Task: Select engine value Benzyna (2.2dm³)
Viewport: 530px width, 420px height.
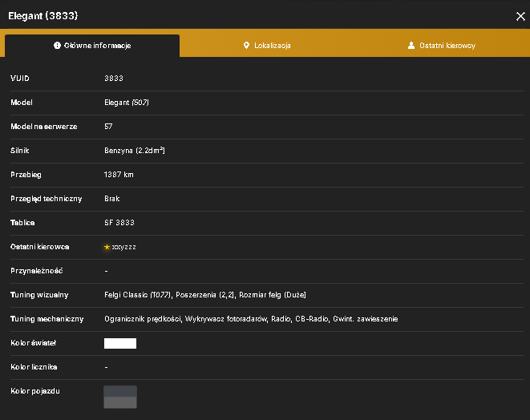Action: pyautogui.click(x=134, y=151)
